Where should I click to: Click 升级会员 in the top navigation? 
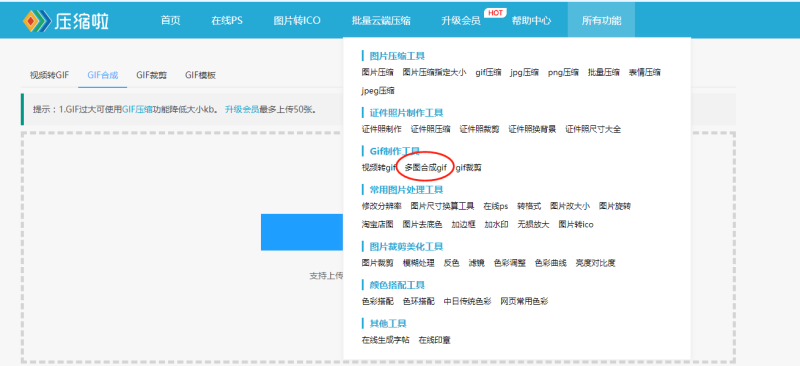(461, 20)
